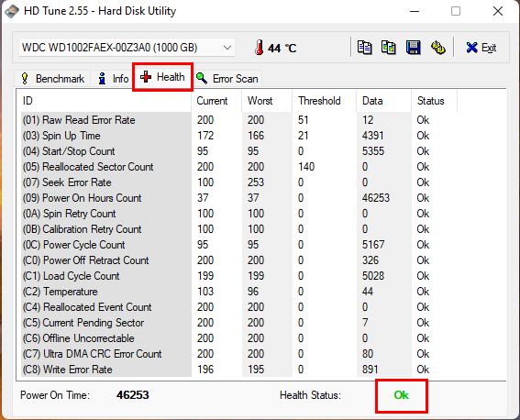Click the Data column header

[x=384, y=101]
